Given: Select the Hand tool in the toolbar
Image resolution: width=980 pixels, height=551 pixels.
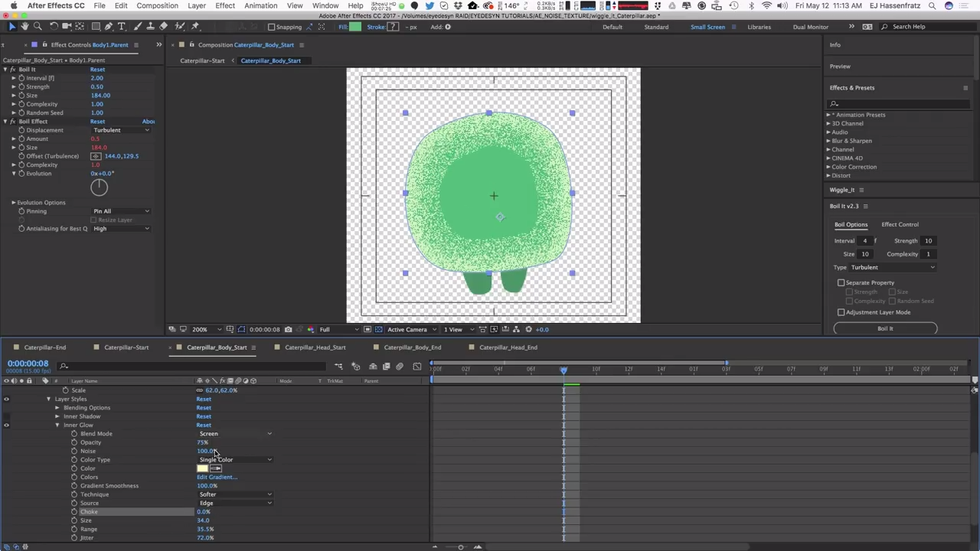Looking at the screenshot, I should click(24, 27).
